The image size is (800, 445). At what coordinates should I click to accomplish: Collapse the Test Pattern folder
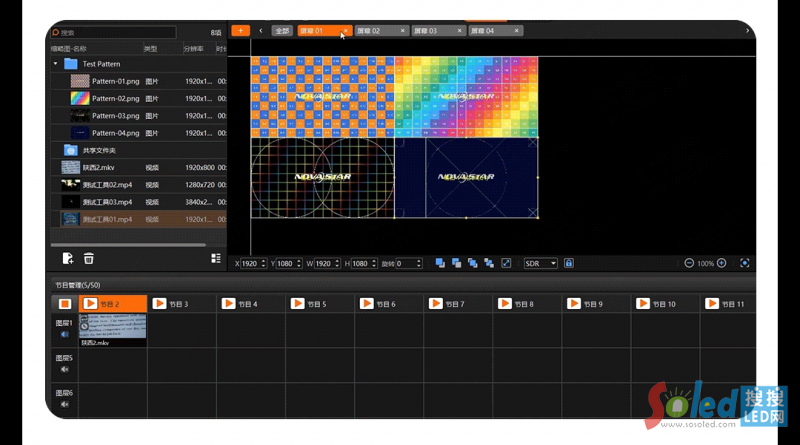click(x=56, y=63)
